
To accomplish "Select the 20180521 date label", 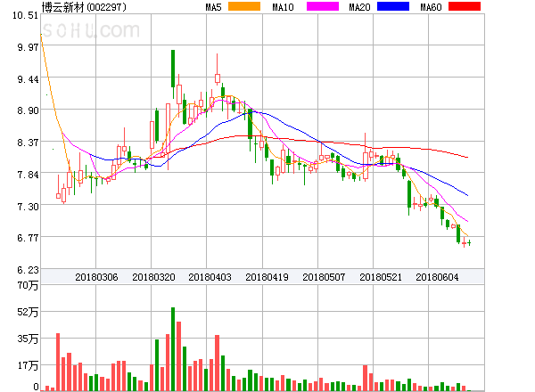I will tap(381, 277).
